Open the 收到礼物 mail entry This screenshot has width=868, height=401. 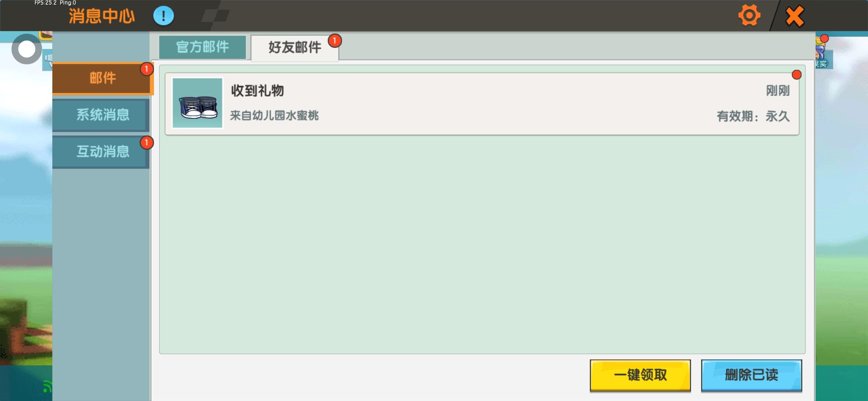tap(482, 104)
